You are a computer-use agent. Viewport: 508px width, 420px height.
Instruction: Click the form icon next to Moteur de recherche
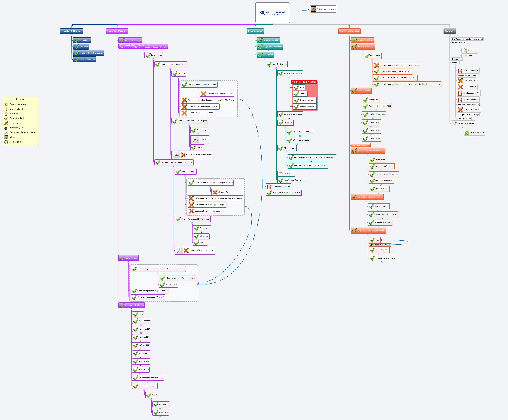tap(454, 123)
